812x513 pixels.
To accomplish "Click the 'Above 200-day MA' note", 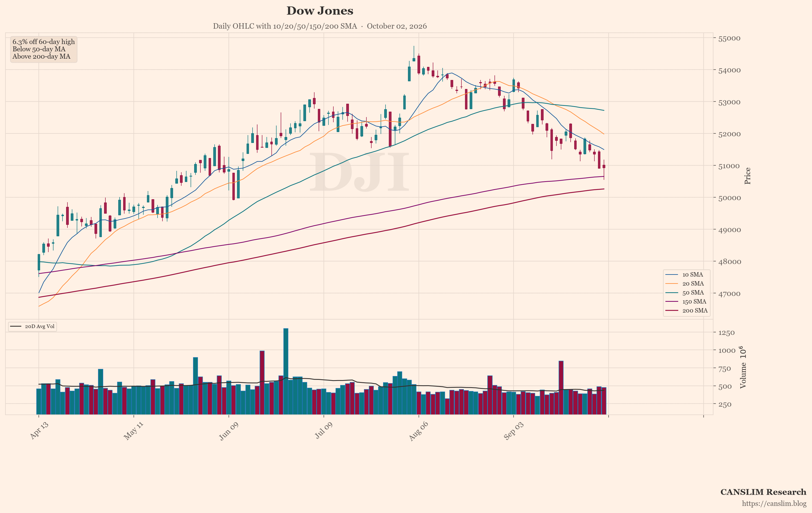I will pyautogui.click(x=41, y=57).
